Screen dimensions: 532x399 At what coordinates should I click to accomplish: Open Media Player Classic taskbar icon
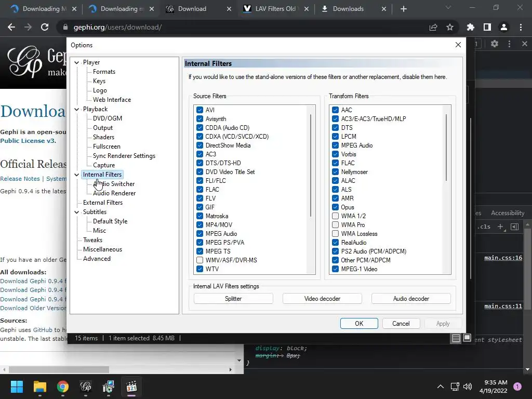[x=131, y=387]
